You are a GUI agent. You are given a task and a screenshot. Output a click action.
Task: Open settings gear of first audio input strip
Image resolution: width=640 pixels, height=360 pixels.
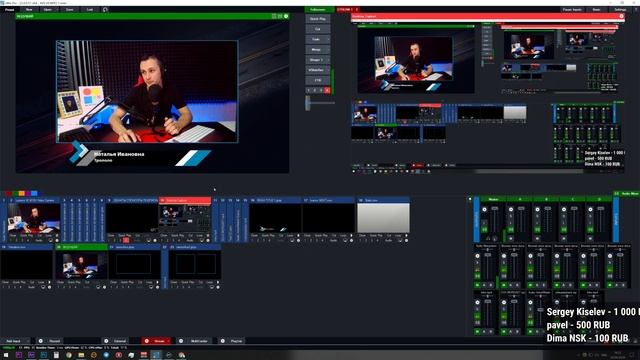(x=478, y=256)
